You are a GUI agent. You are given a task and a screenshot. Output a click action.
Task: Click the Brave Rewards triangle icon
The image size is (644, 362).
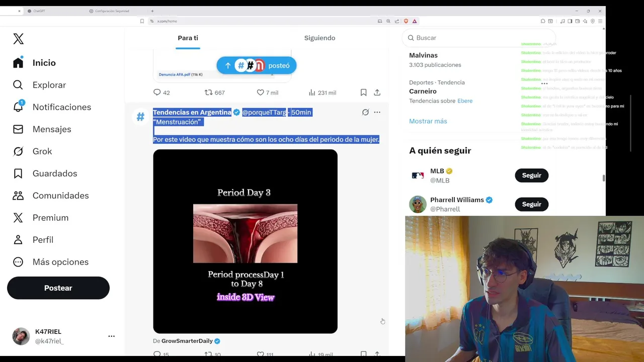click(x=415, y=21)
